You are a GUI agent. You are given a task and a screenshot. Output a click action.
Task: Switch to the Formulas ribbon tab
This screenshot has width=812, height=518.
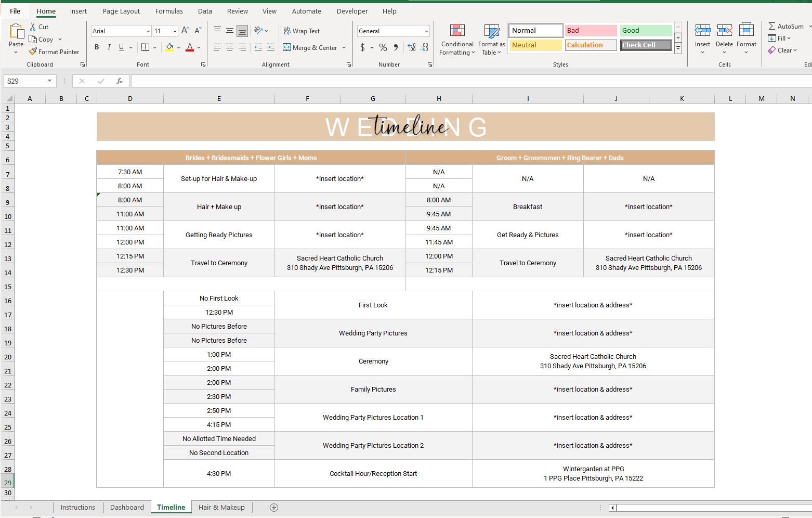(x=168, y=11)
